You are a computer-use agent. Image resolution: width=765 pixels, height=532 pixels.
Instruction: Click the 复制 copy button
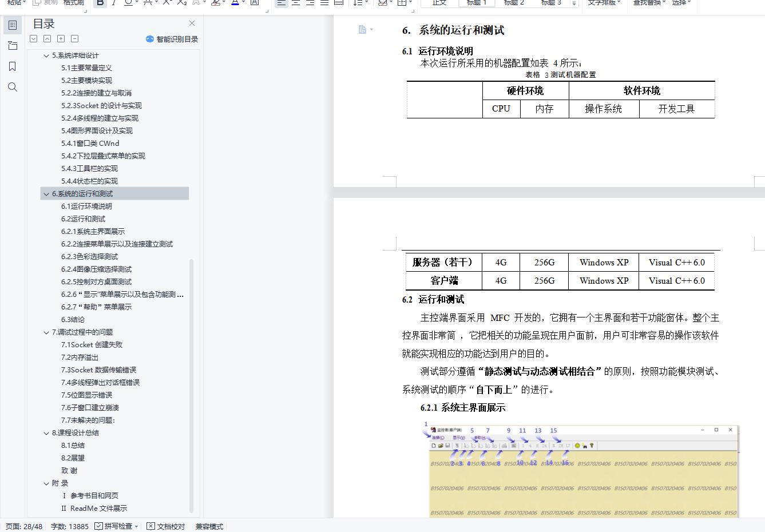click(45, 2)
